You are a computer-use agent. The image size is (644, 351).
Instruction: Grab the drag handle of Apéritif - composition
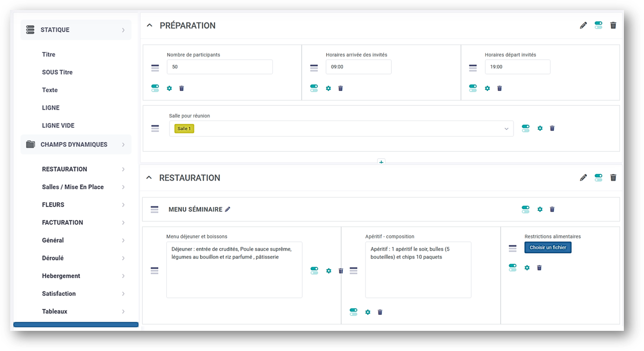353,271
